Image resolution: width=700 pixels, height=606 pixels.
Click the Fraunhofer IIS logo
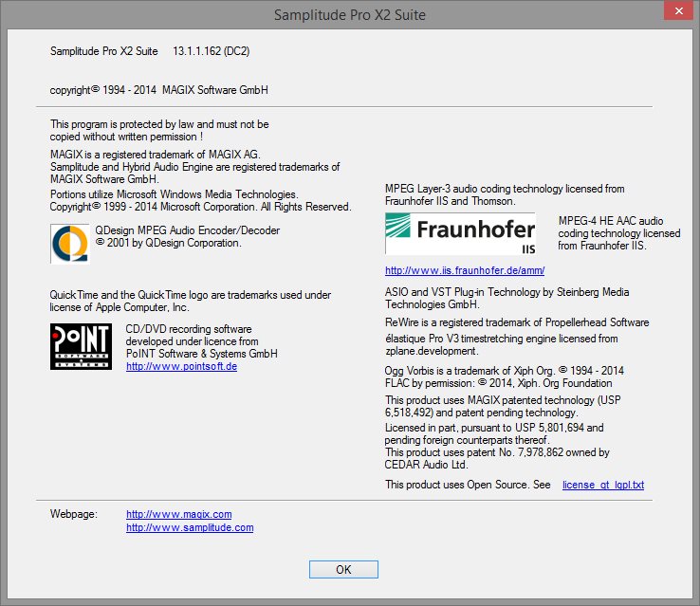pos(460,233)
